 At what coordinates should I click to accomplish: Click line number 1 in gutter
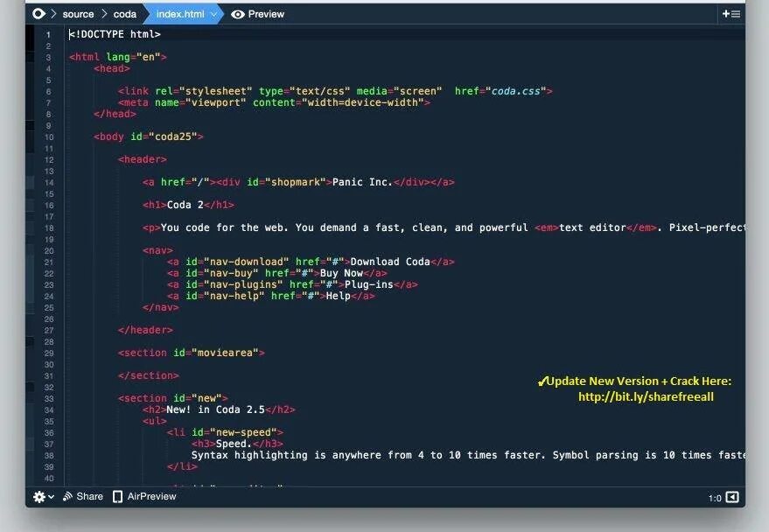pyautogui.click(x=48, y=35)
